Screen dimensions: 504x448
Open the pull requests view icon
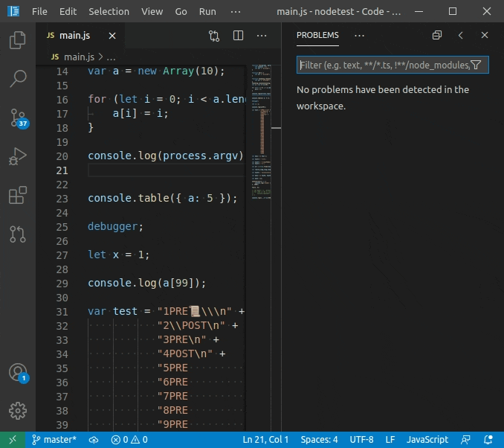[18, 234]
